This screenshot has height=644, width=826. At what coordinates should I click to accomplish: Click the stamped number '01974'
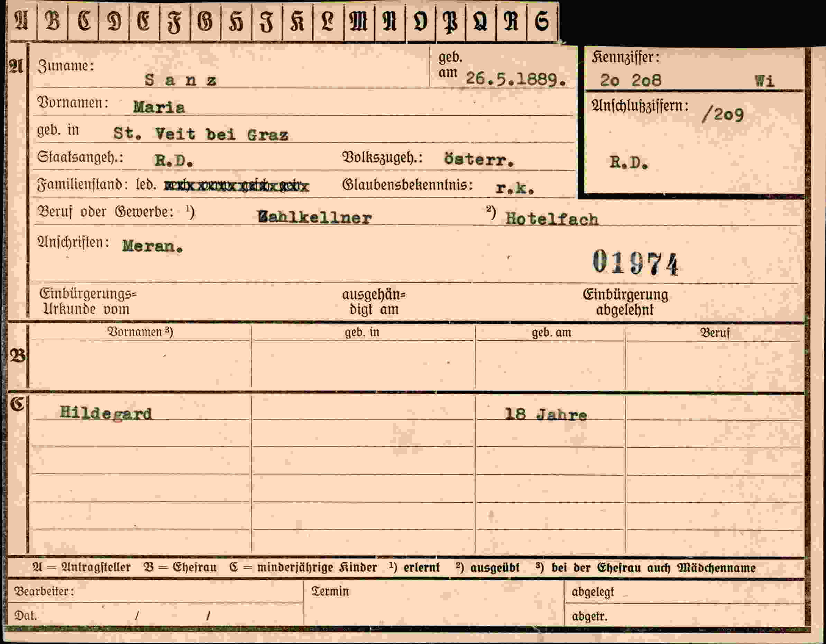pos(635,263)
